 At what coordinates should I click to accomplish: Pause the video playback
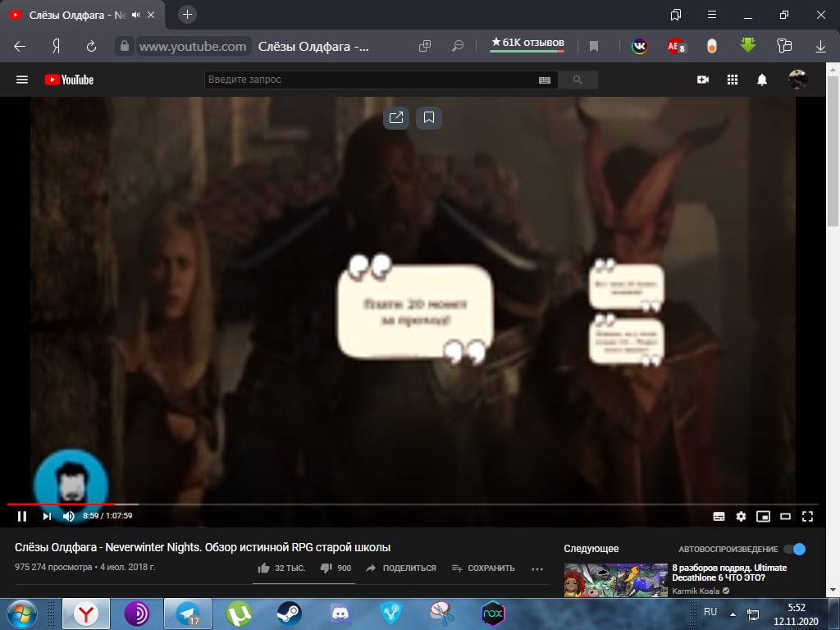22,516
